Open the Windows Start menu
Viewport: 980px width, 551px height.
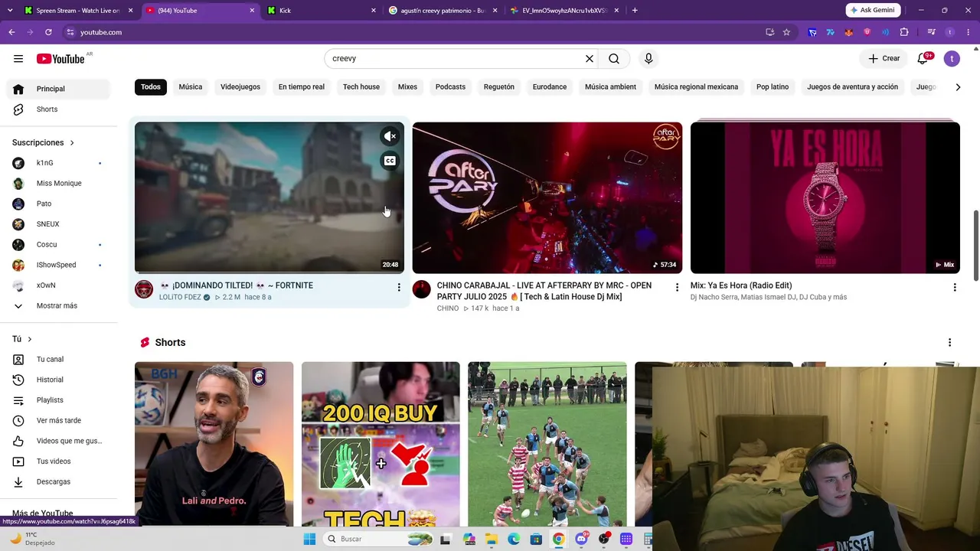(x=309, y=539)
